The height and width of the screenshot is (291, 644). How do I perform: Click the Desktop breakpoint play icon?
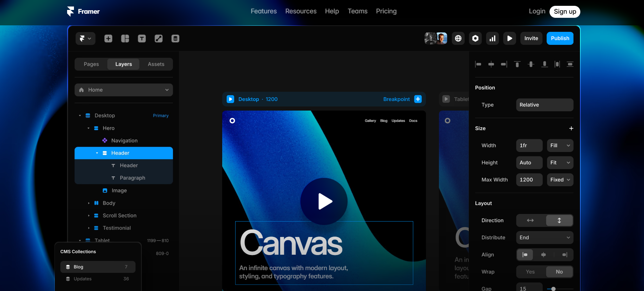point(230,99)
